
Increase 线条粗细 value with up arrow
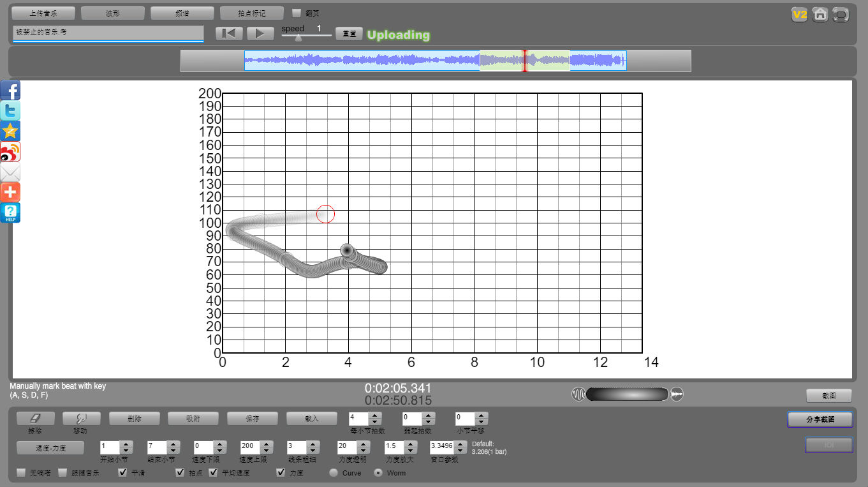click(x=313, y=444)
